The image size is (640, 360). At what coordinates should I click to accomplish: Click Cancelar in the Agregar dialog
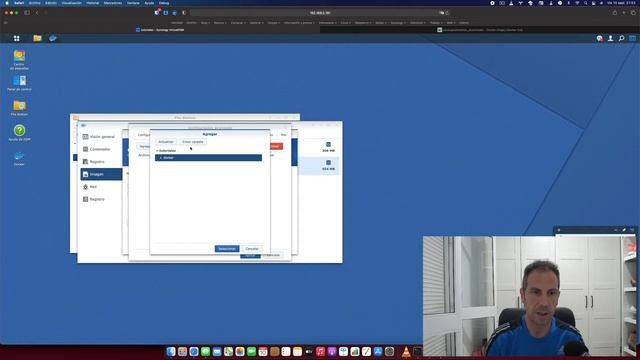(x=252, y=249)
